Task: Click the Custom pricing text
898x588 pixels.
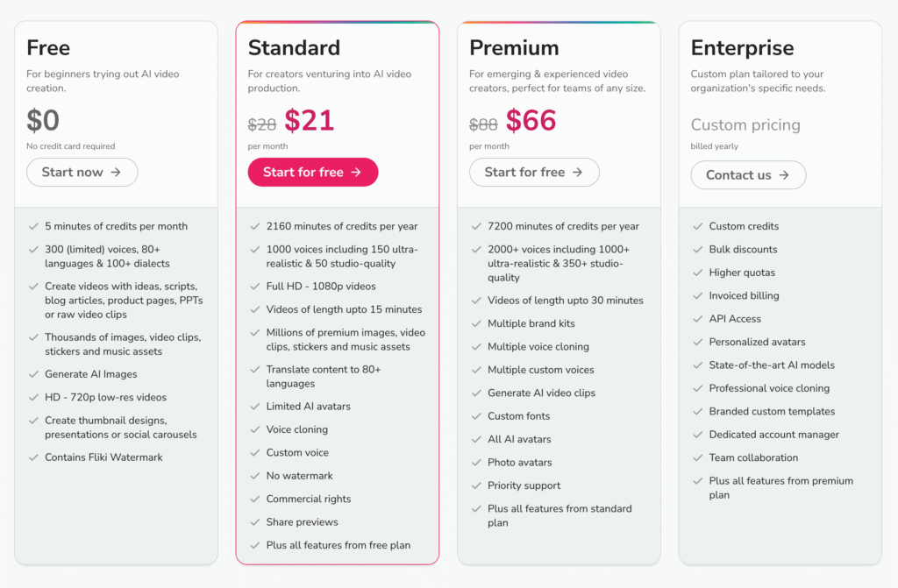Action: tap(745, 124)
